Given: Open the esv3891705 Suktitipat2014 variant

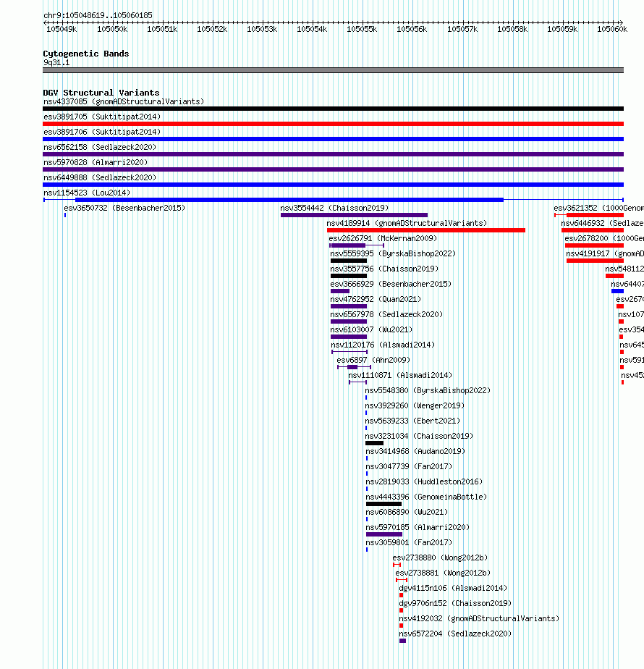Looking at the screenshot, I should pos(102,117).
